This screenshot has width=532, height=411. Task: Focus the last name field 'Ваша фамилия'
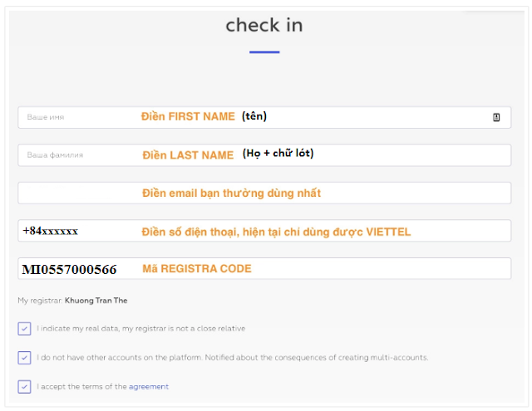[x=264, y=155]
